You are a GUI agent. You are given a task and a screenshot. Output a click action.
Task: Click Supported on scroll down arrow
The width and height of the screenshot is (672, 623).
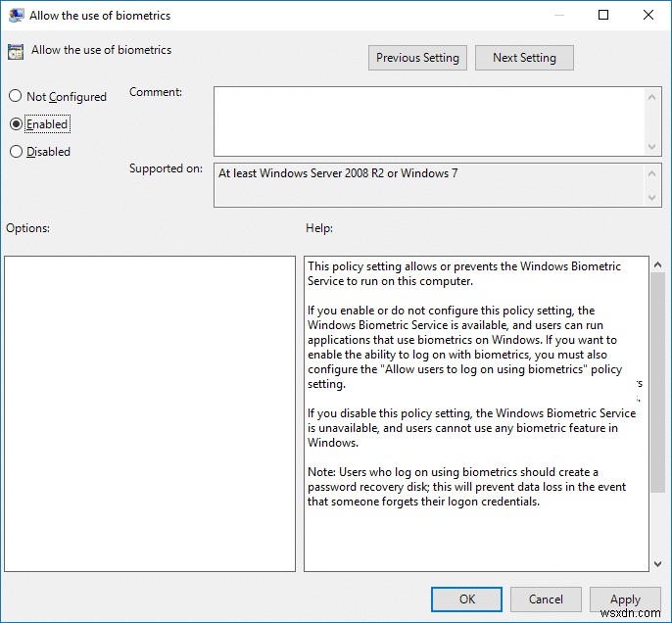(x=651, y=198)
